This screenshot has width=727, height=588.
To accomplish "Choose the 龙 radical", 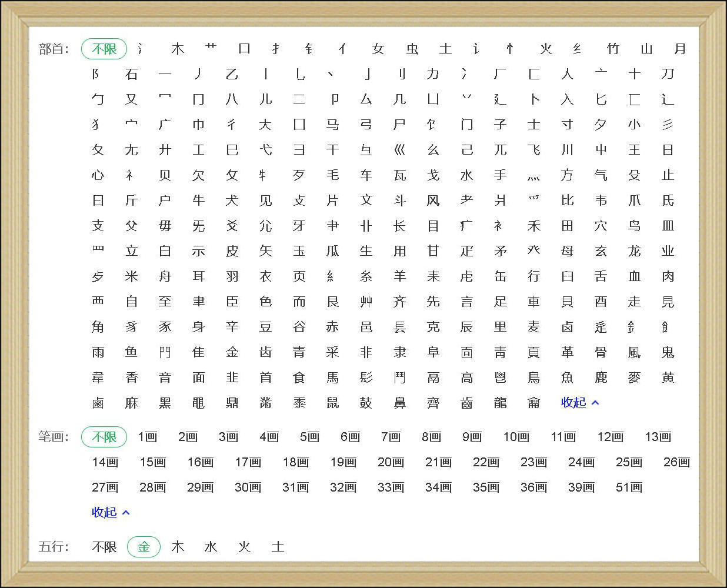I will coord(634,251).
